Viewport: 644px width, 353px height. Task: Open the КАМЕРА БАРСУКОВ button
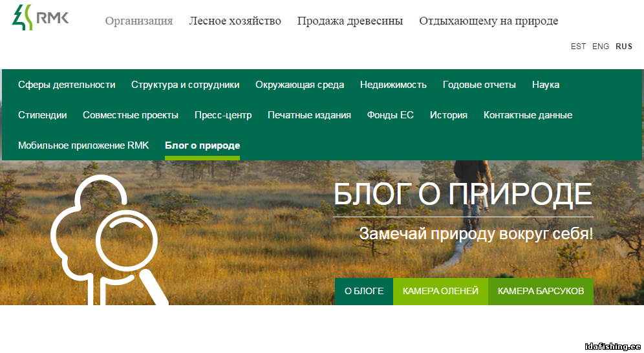[541, 292]
